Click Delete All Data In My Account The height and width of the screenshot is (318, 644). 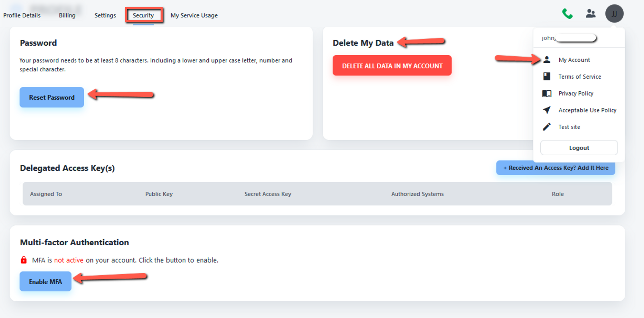coord(392,66)
